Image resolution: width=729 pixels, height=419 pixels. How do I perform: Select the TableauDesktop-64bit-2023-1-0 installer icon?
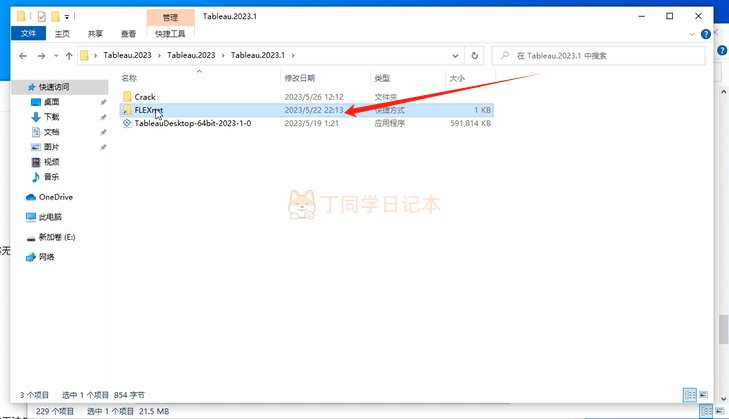point(127,123)
